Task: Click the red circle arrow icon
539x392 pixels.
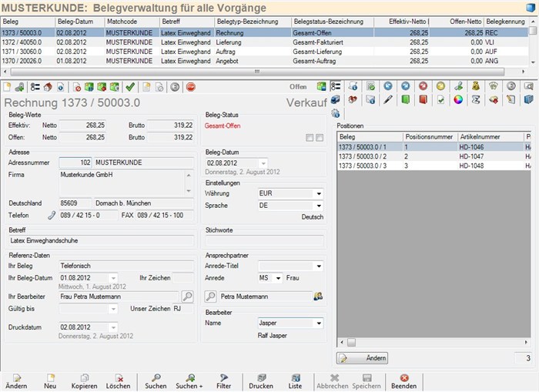Action: [423, 86]
